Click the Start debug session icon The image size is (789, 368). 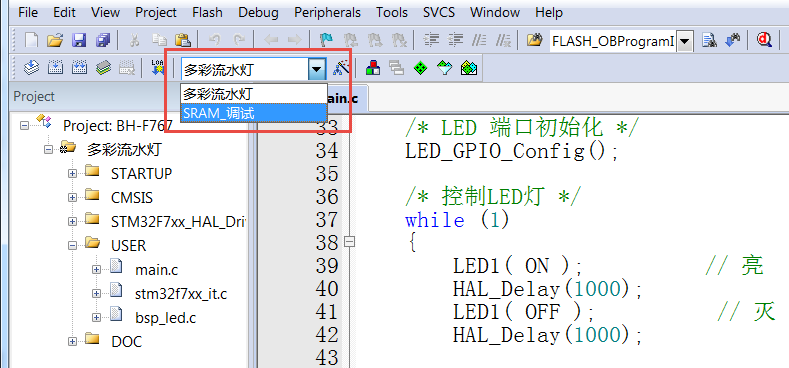click(x=765, y=40)
